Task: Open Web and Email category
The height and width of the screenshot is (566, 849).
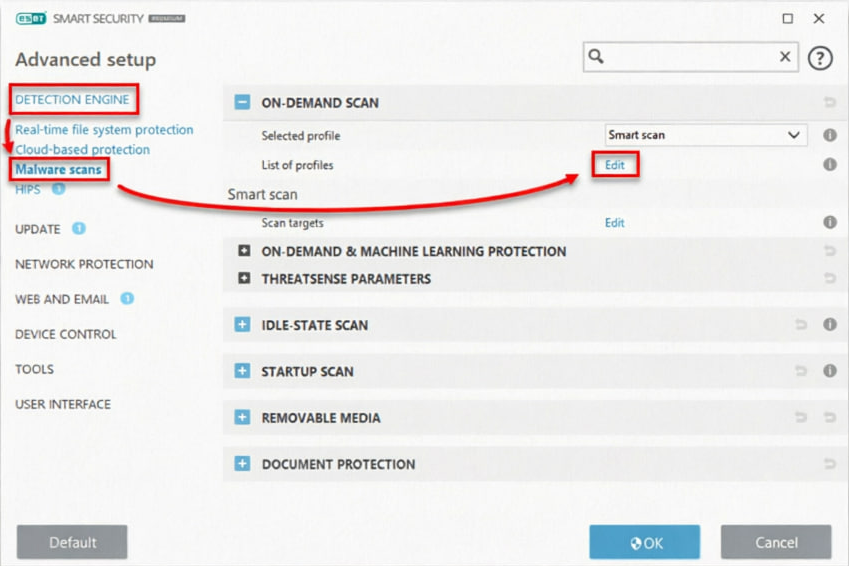Action: coord(62,299)
